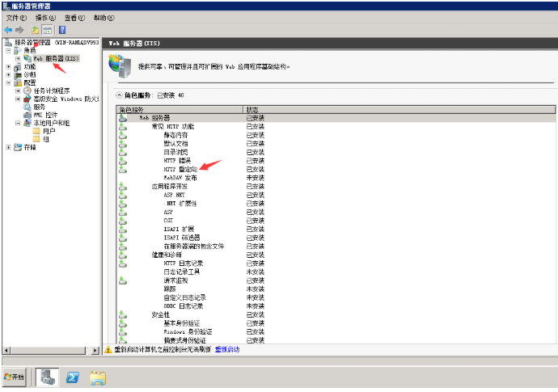Click the large IIS globe server icon in header

120,66
